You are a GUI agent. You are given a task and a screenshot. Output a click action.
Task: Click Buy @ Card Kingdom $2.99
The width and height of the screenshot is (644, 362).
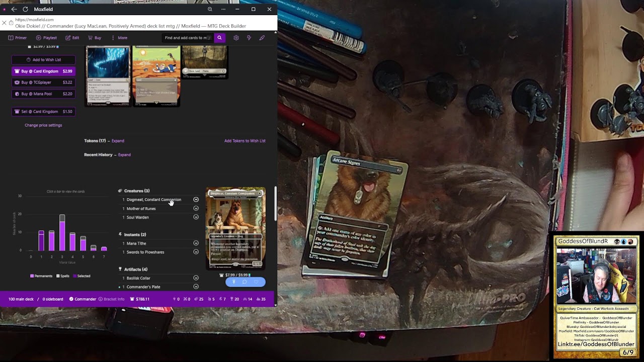43,71
